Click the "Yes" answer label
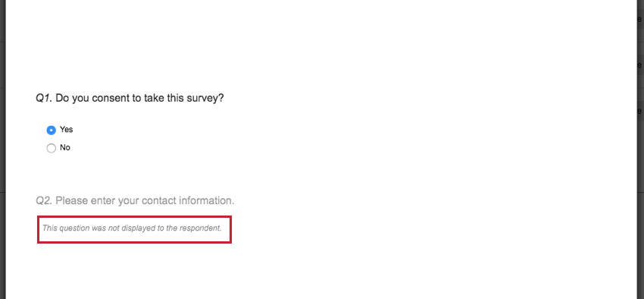This screenshot has height=299, width=644. [x=67, y=130]
